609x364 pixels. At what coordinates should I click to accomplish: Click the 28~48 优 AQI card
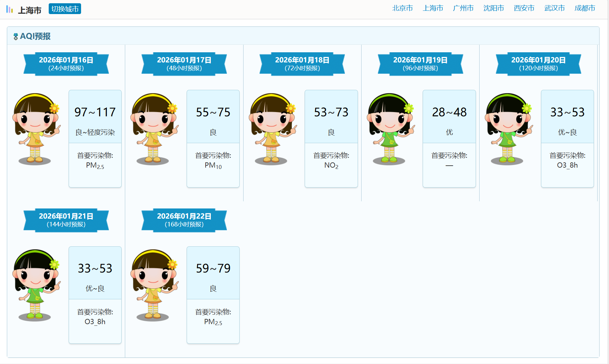coord(449,138)
